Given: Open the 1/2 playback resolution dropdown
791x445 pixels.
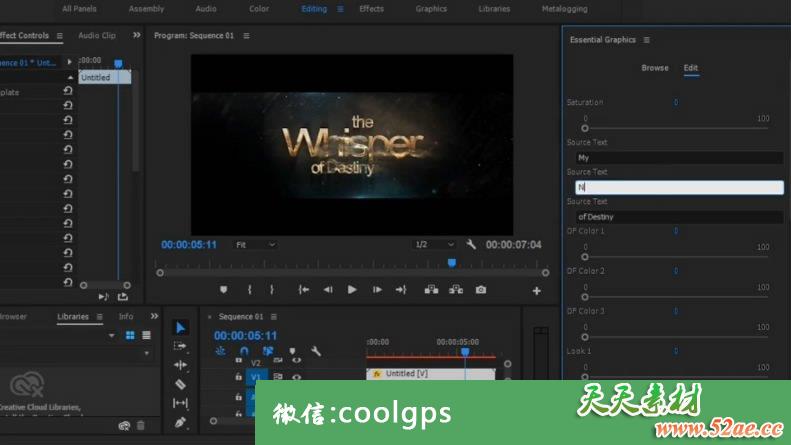Looking at the screenshot, I should click(x=435, y=244).
